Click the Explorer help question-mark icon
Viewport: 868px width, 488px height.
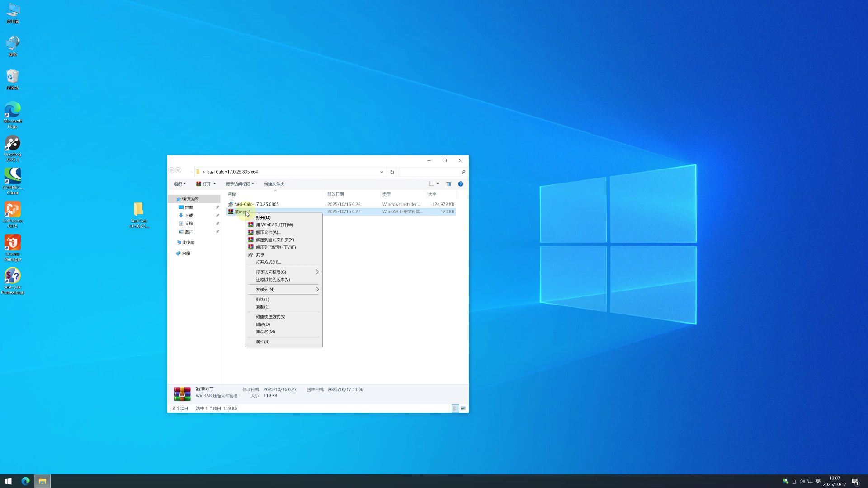coord(460,184)
